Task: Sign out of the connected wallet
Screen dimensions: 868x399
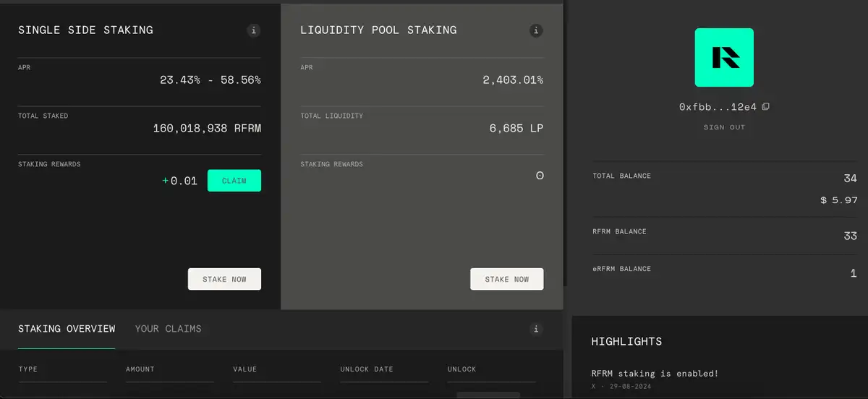Action: tap(724, 127)
